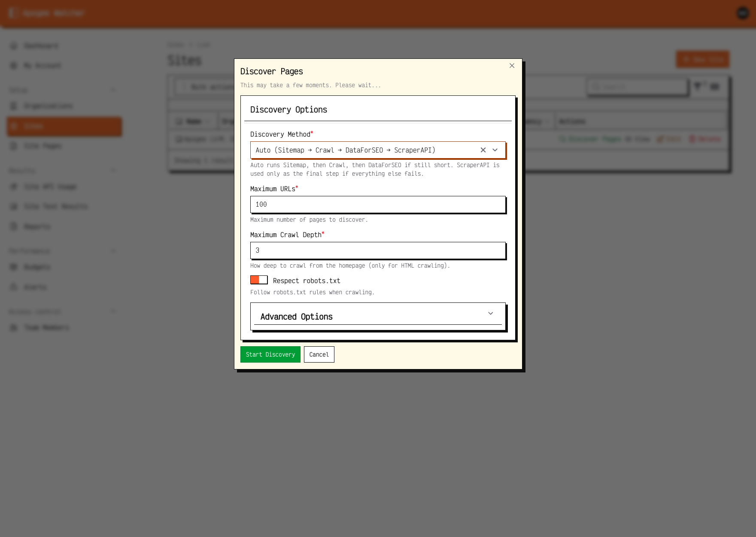
Task: Open the Discovery Method dropdown arrow
Action: coord(495,150)
